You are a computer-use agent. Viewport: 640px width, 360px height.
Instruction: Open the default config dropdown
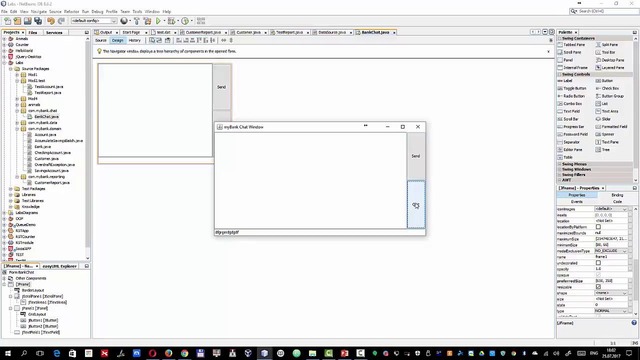(x=94, y=21)
